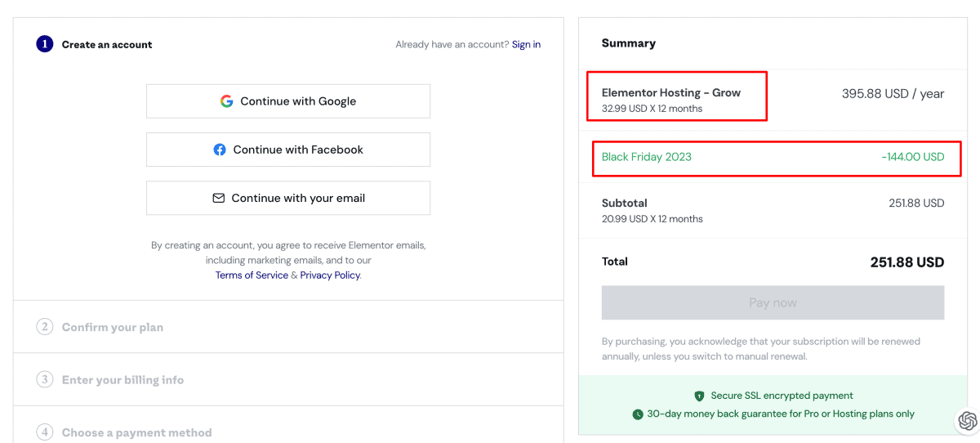Select Continue with your email

pos(288,198)
